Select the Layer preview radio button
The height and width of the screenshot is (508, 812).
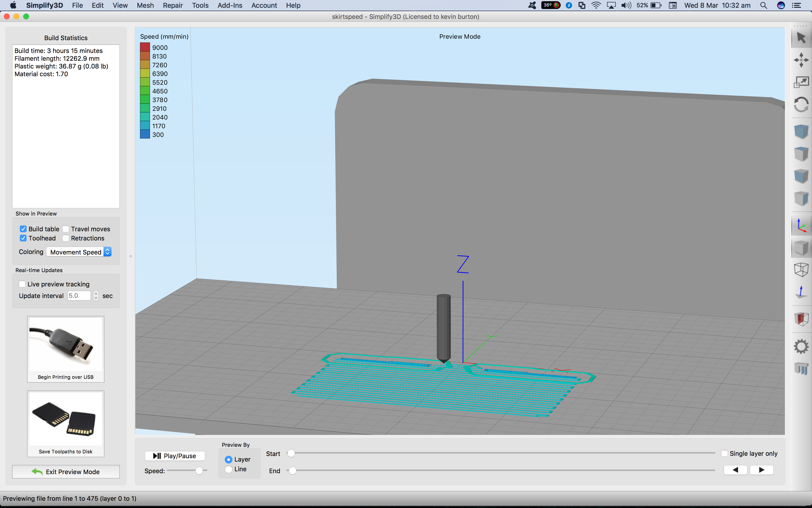[x=229, y=459]
